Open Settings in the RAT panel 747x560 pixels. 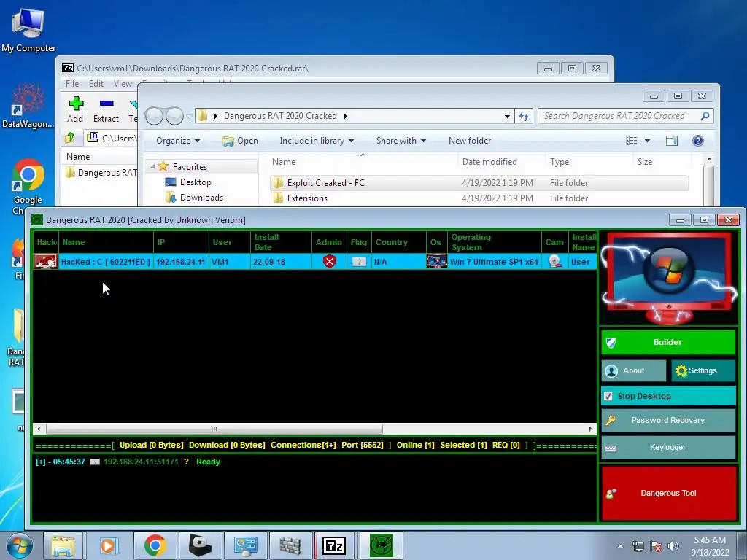[703, 370]
